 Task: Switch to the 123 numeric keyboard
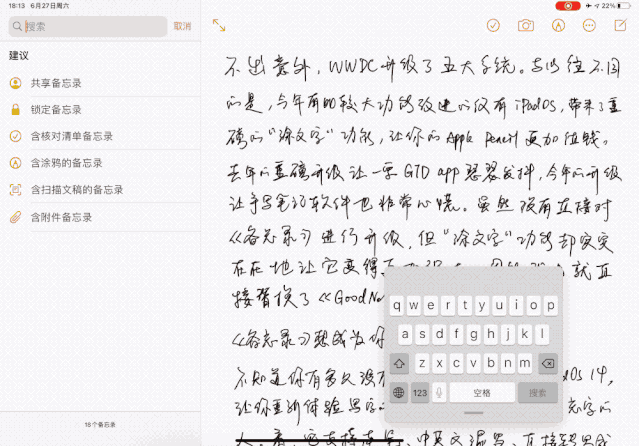[420, 393]
